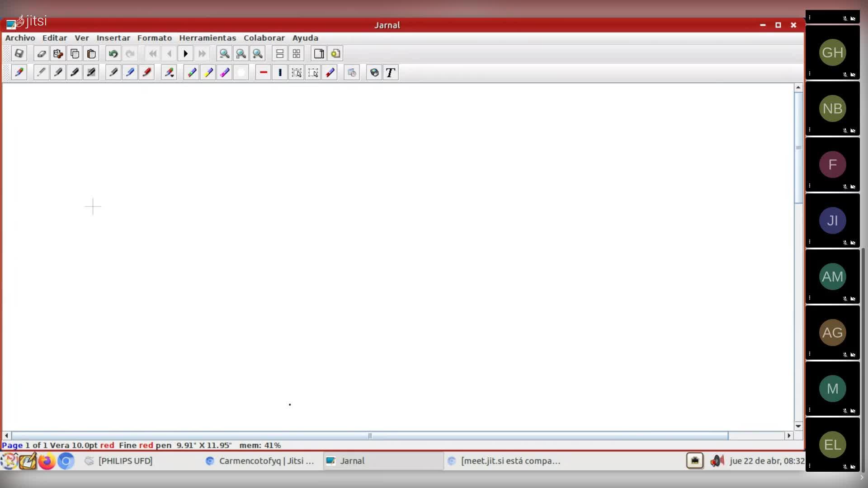Select the red pen color tool

147,73
